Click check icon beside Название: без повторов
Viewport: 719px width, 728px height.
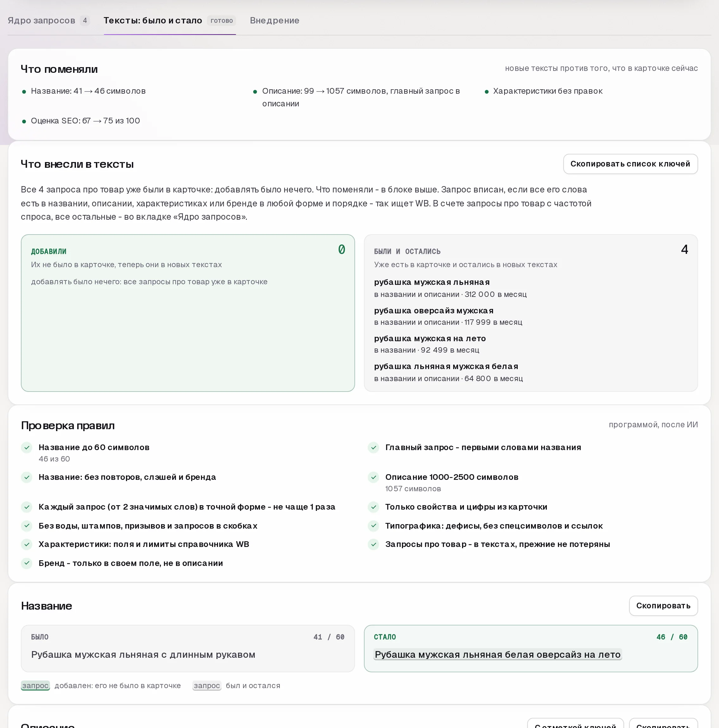(27, 477)
